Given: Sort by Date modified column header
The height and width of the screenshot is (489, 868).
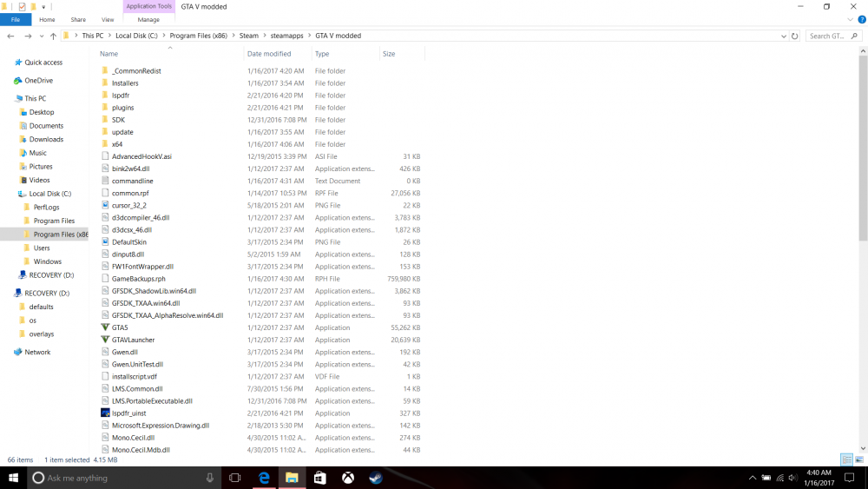Looking at the screenshot, I should [x=269, y=54].
